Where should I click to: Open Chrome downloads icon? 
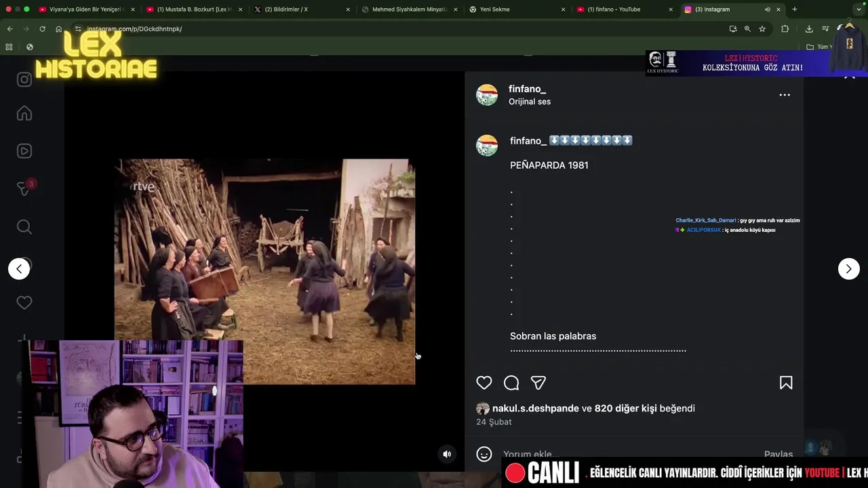pyautogui.click(x=809, y=29)
